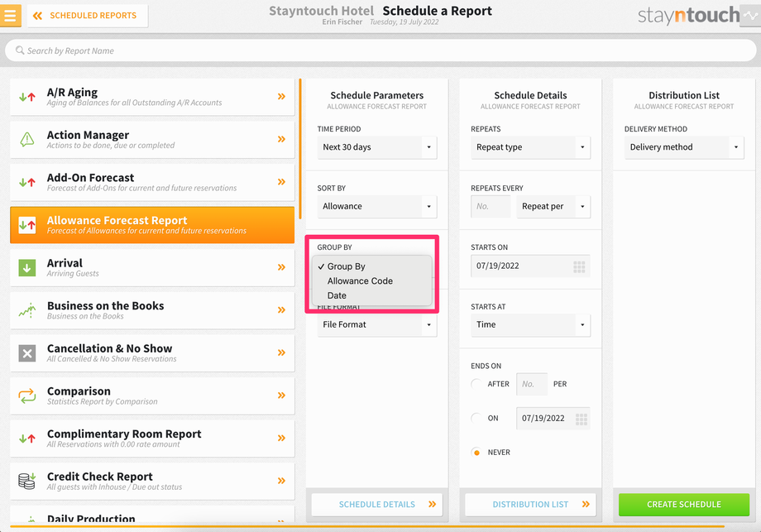The image size is (761, 532).
Task: Click the Complimentary Room Report icon
Action: click(x=27, y=439)
